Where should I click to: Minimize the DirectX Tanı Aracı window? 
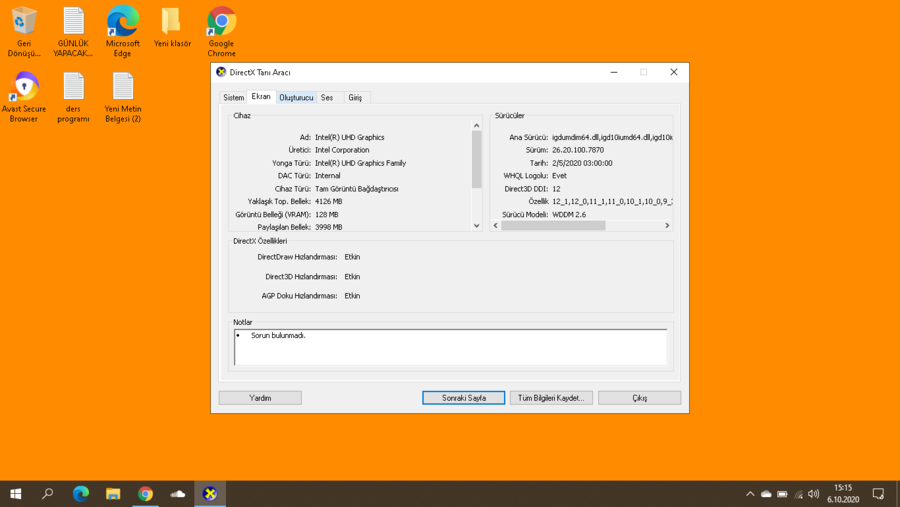click(x=614, y=72)
